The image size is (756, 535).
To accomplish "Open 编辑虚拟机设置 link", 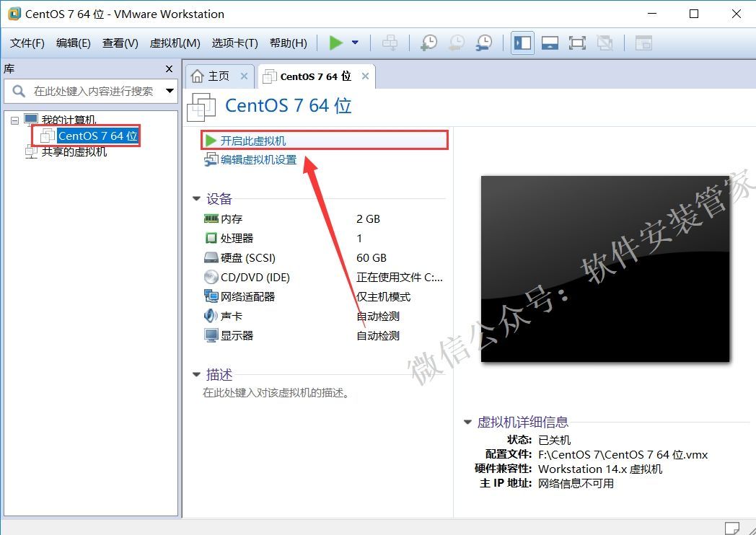I will tap(258, 160).
